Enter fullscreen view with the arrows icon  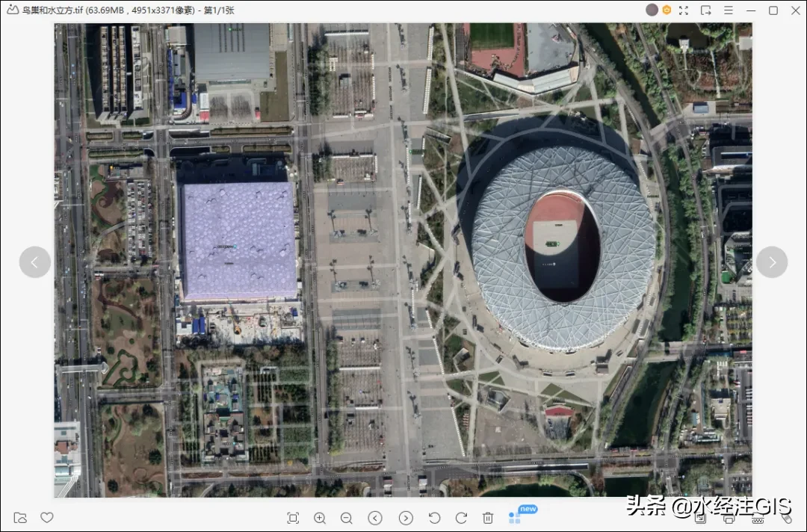point(684,10)
